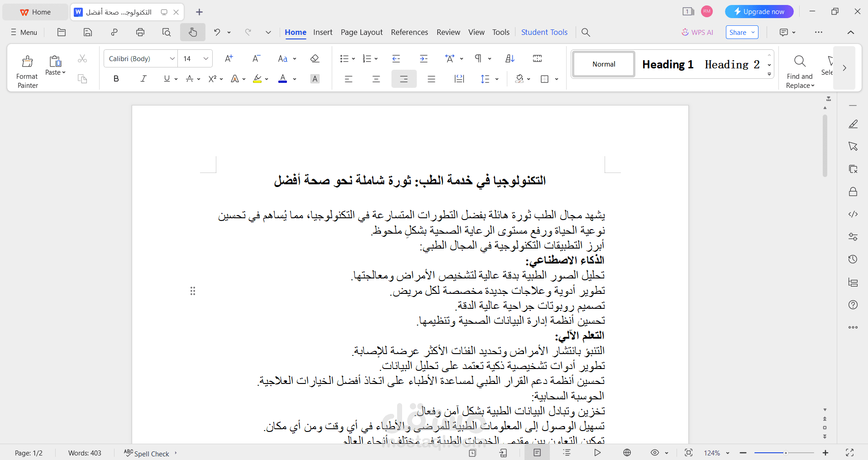This screenshot has height=460, width=868.
Task: Open the pen annotation tool in sidebar
Action: tap(853, 124)
